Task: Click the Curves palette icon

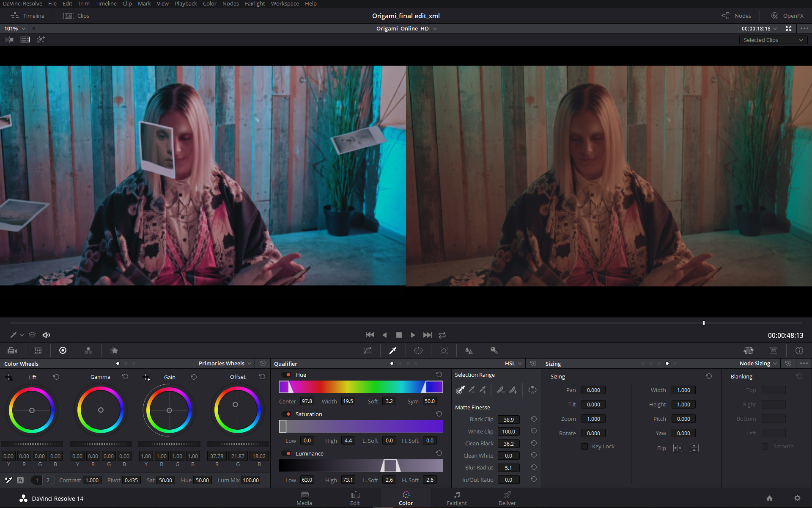Action: [368, 351]
